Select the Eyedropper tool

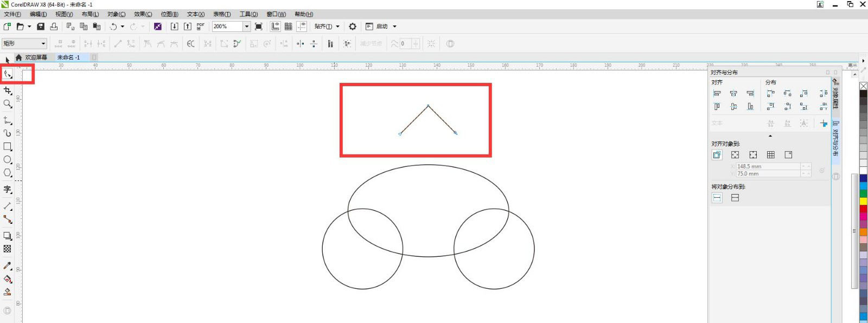pos(8,266)
